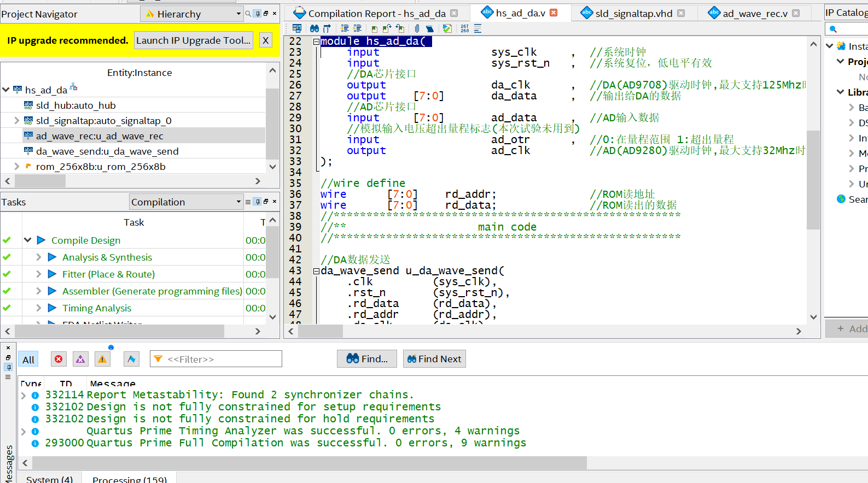This screenshot has height=483, width=868.
Task: Filter messages by flagged icon
Action: coord(131,359)
